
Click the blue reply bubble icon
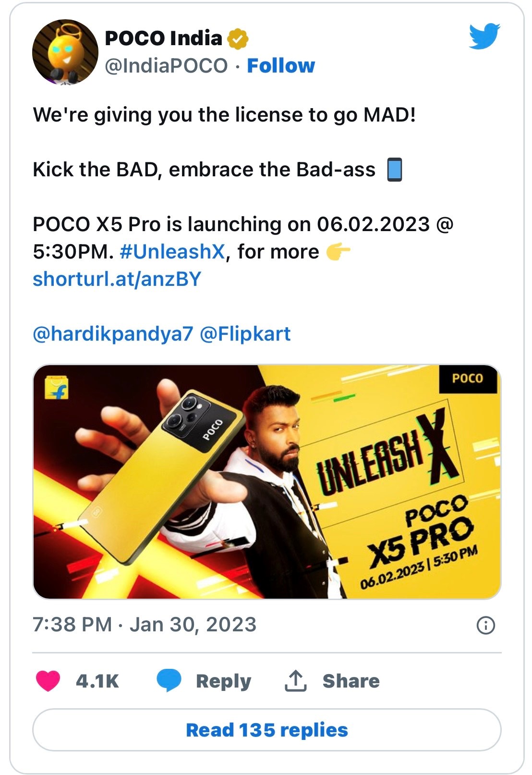(169, 680)
